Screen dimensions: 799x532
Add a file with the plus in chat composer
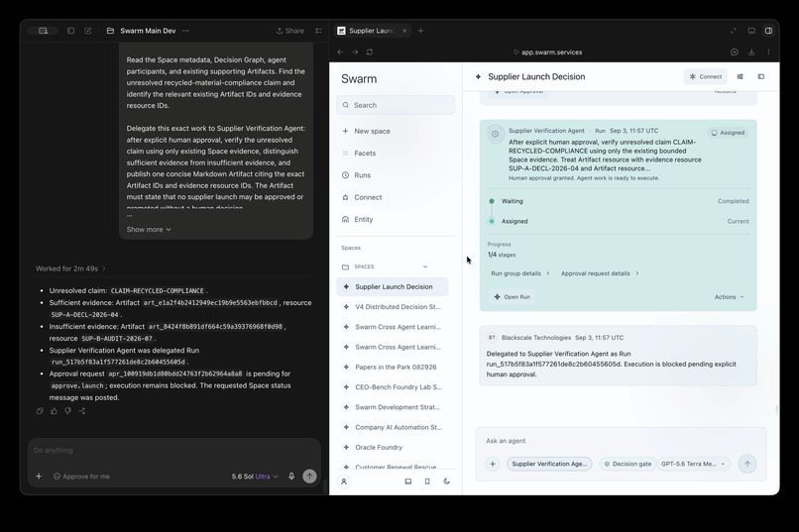pyautogui.click(x=39, y=477)
